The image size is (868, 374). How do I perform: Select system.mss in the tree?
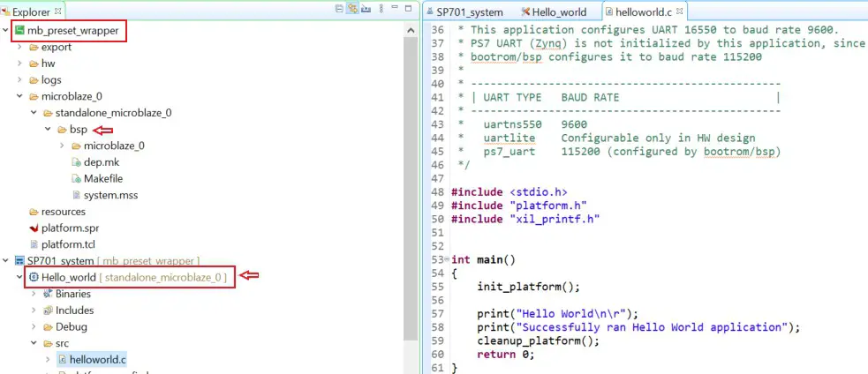click(x=110, y=195)
